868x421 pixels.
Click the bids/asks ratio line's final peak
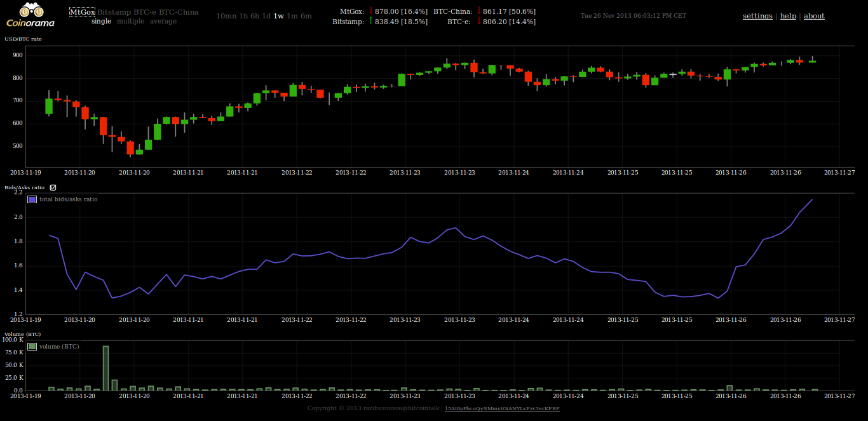[x=811, y=200]
